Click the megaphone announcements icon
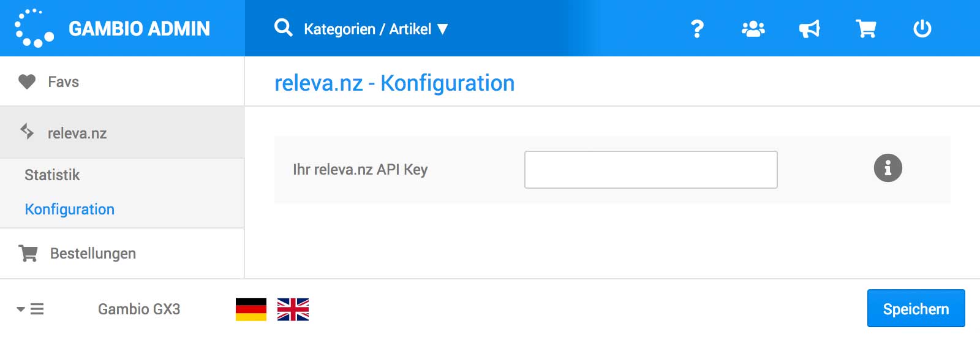This screenshot has width=980, height=337. 809,29
